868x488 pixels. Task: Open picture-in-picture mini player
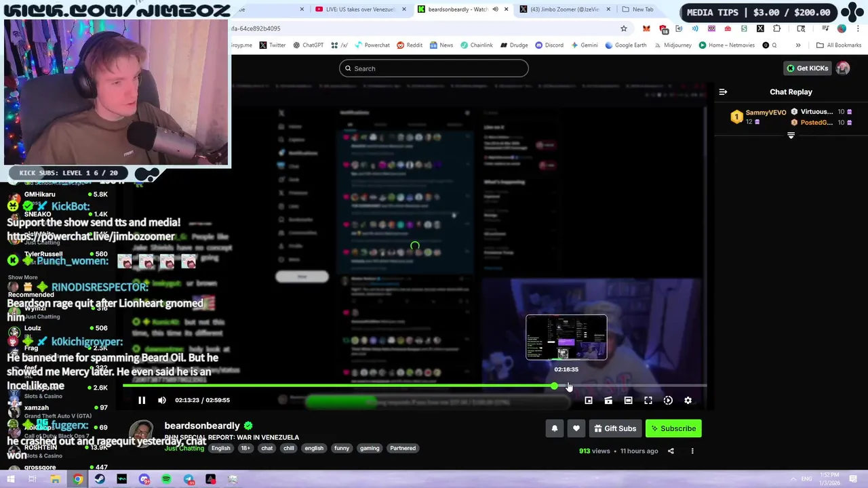pos(589,401)
